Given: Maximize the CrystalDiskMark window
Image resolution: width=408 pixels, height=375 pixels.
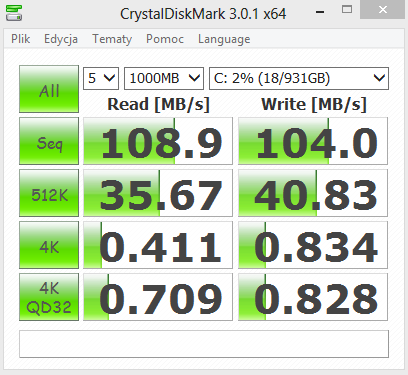Looking at the screenshot, I should click(x=347, y=10).
